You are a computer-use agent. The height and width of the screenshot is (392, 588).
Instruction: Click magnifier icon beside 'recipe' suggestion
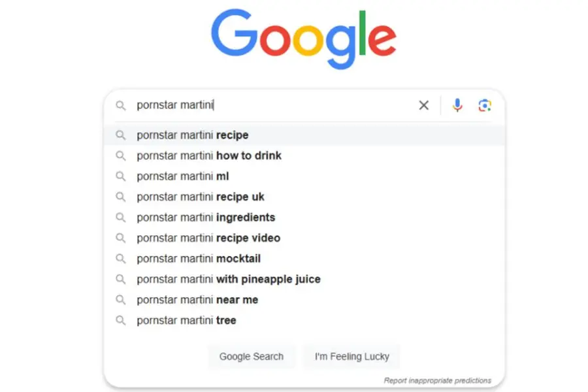coord(120,135)
